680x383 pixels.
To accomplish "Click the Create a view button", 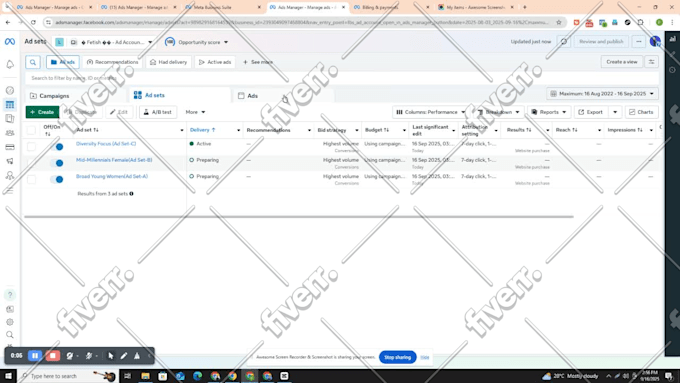I will pyautogui.click(x=621, y=62).
